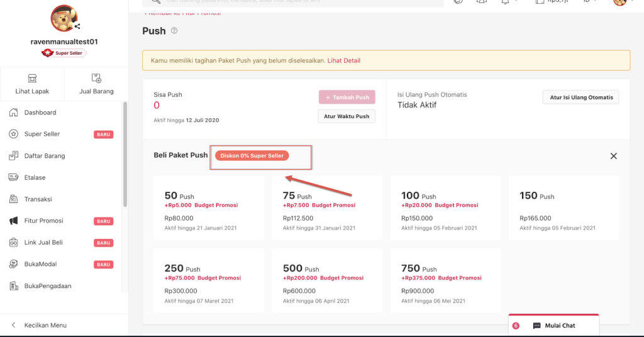Click the Etalase icon
The height and width of the screenshot is (337, 644).
tap(14, 177)
